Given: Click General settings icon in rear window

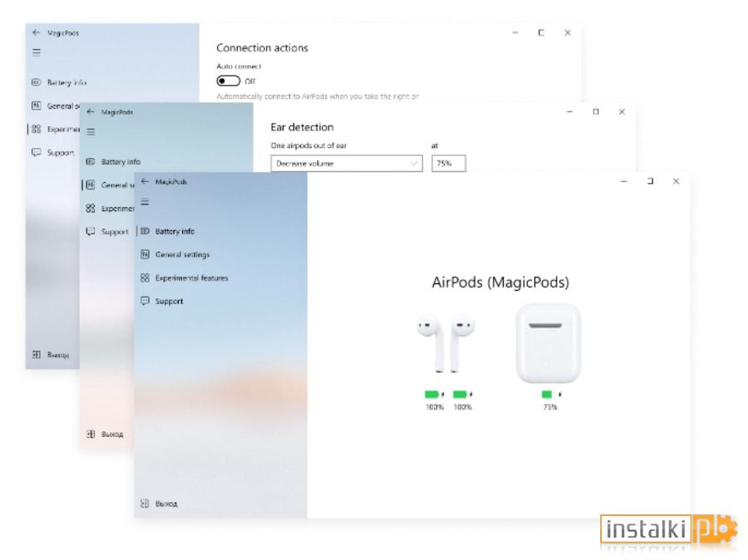Looking at the screenshot, I should [37, 106].
